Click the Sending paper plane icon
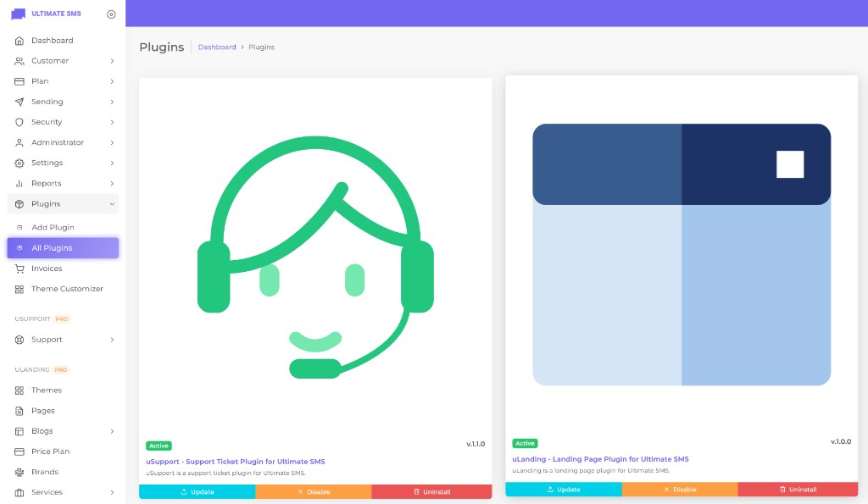The width and height of the screenshot is (868, 504). point(19,102)
